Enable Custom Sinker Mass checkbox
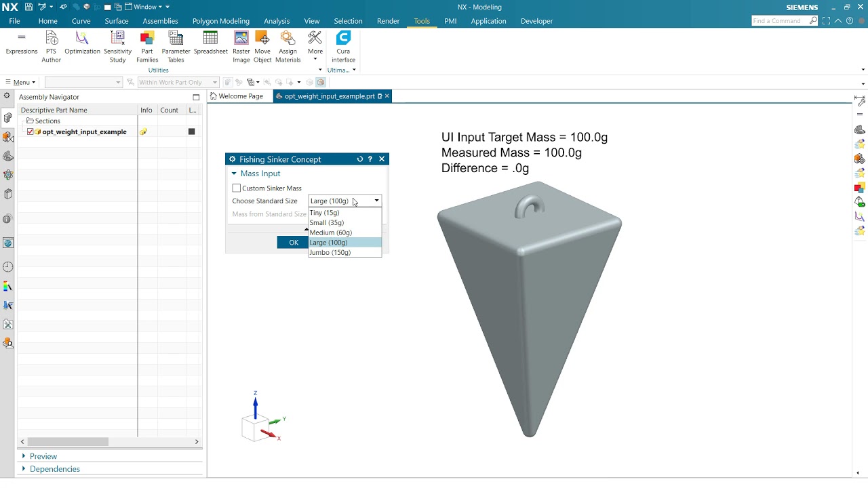 tap(237, 188)
